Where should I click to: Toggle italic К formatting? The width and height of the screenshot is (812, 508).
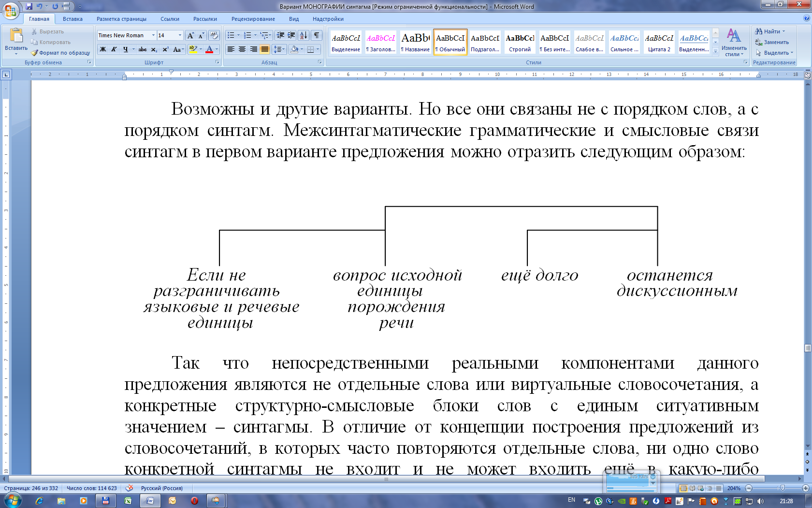tap(114, 49)
